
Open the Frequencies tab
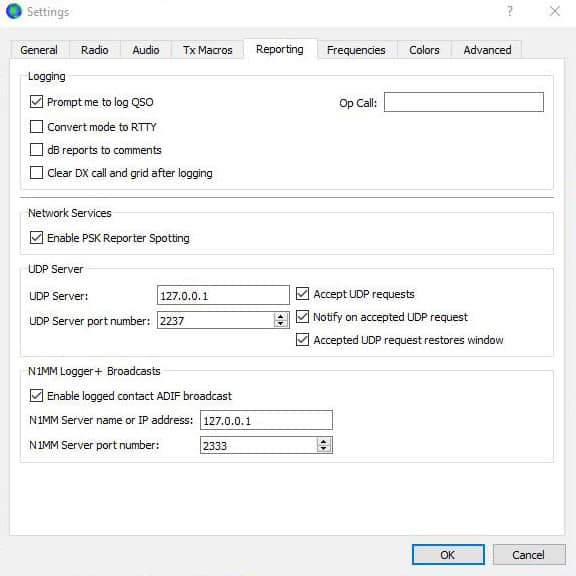tap(356, 50)
